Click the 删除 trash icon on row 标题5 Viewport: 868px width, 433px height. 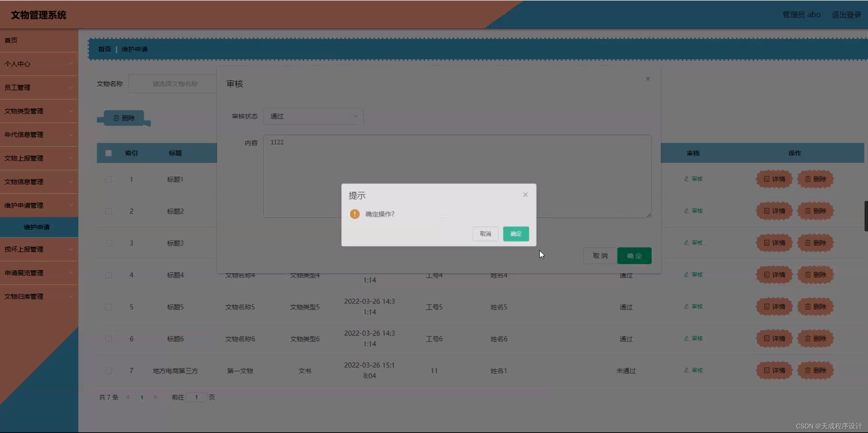click(x=808, y=307)
